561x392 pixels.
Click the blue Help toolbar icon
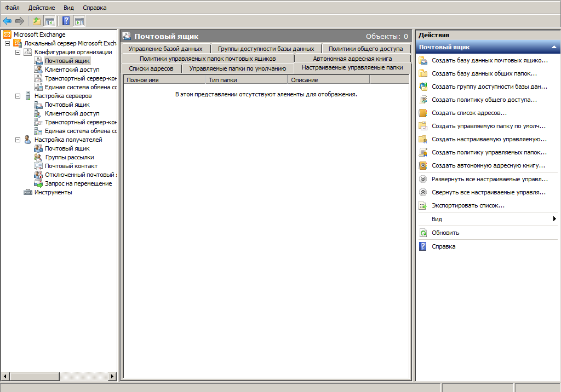[x=66, y=21]
